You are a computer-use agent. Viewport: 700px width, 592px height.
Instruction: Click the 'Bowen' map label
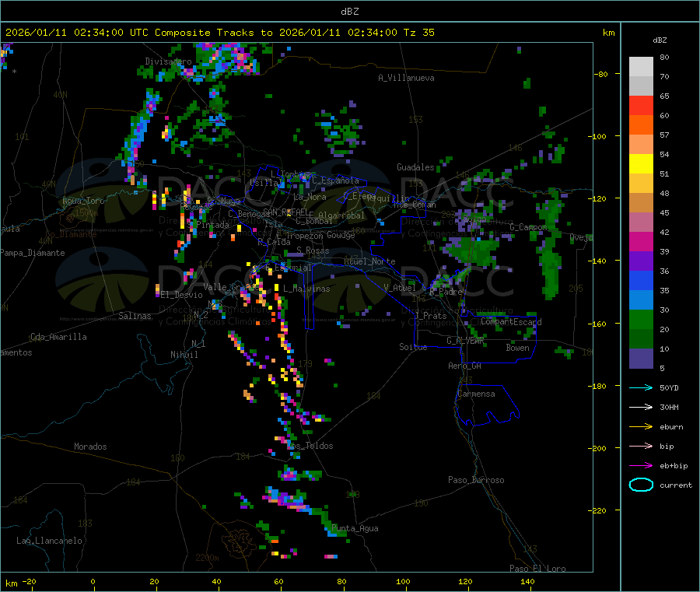pos(518,348)
